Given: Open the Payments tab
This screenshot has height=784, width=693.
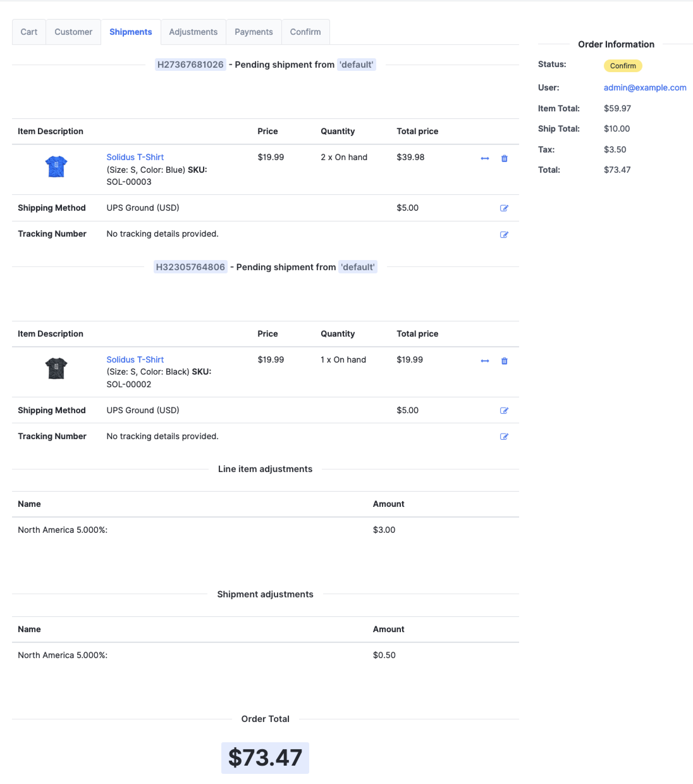Looking at the screenshot, I should [253, 32].
